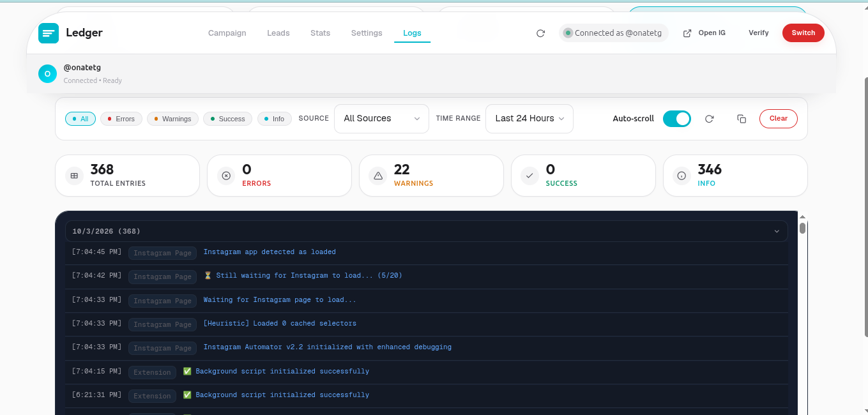The image size is (868, 415).
Task: Filter logs by Success chip
Action: coord(227,119)
